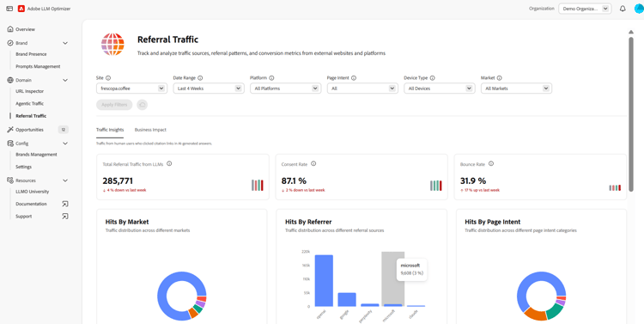Viewport: 644px width, 324px height.
Task: Select Referral Traffic in sidebar
Action: coord(31,116)
